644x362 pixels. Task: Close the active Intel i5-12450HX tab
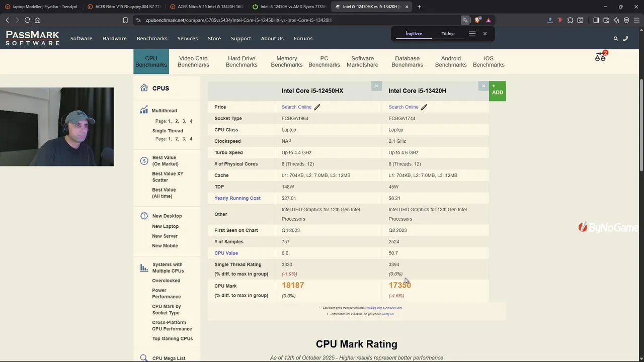tap(407, 7)
